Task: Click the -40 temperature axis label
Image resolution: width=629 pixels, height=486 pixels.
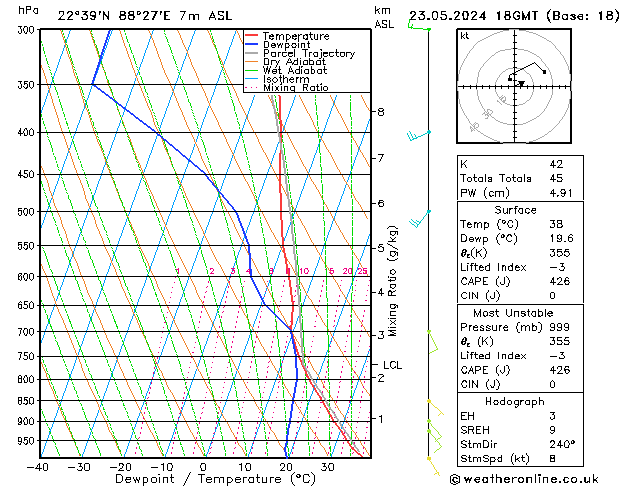Action: pyautogui.click(x=38, y=467)
